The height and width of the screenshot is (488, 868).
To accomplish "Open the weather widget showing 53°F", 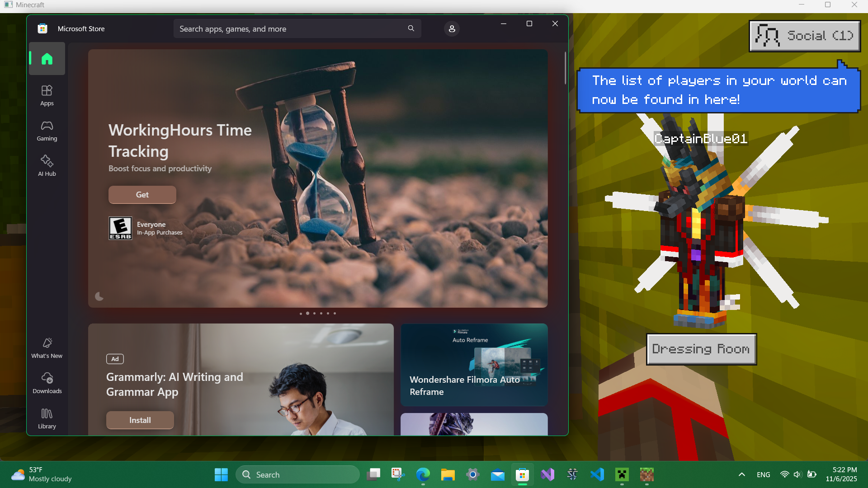I will pos(42,475).
